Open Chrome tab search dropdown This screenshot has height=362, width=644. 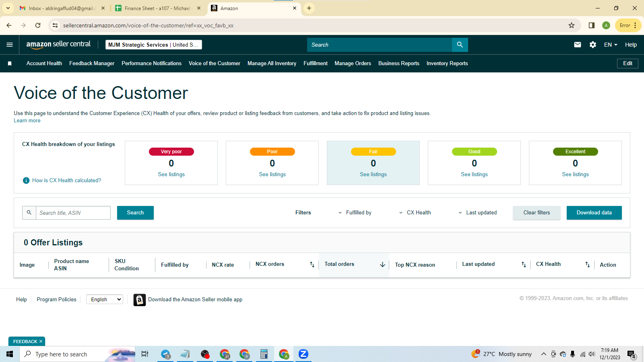(8, 8)
